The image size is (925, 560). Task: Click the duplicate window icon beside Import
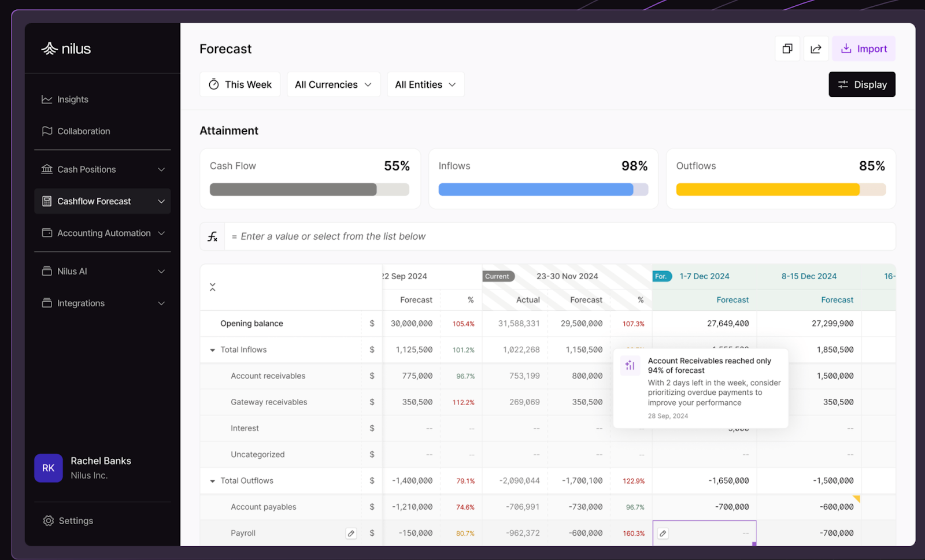click(x=787, y=49)
